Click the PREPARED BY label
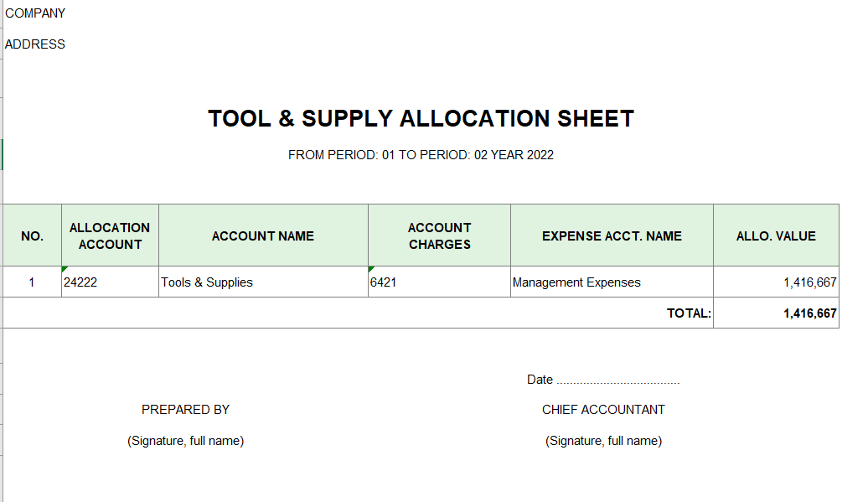This screenshot has width=868, height=502. coord(185,410)
